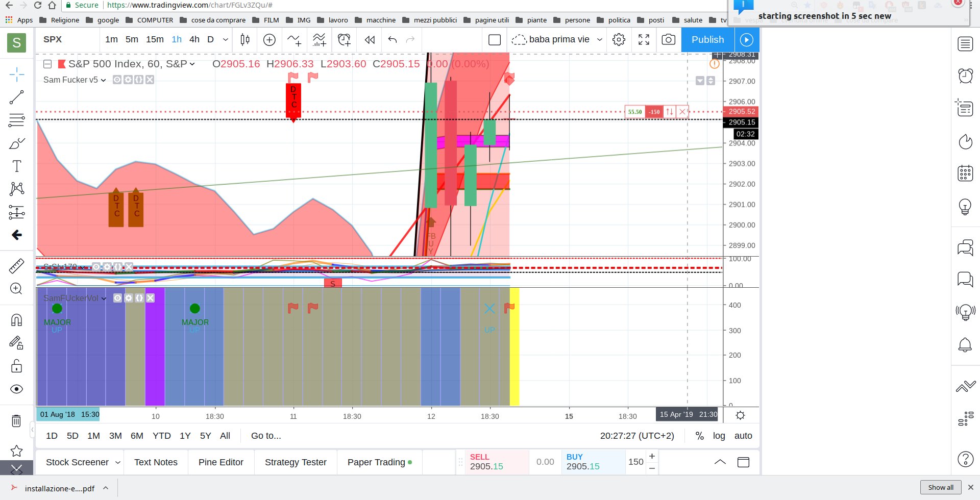
Task: Select the trend line drawing tool
Action: (x=16, y=97)
